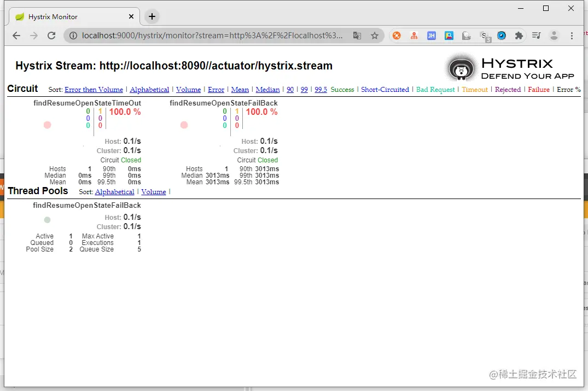The image size is (588, 391).
Task: Click findResumeOpenStateTimeOut circuit title
Action: [x=88, y=103]
